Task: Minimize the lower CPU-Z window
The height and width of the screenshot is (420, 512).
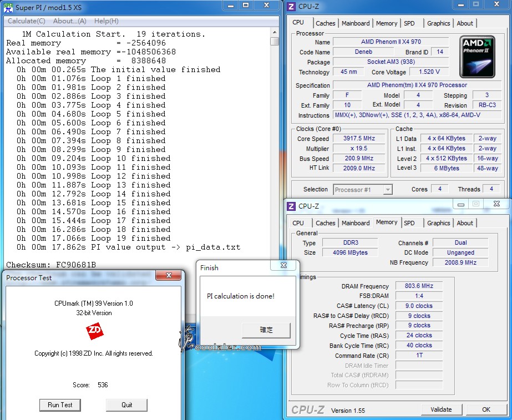Action: (461, 204)
